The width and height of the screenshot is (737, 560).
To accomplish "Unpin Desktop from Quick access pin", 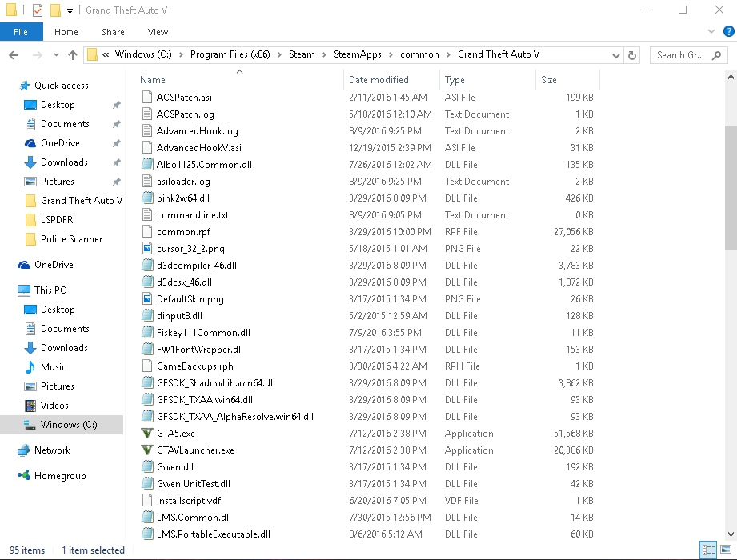I will pyautogui.click(x=117, y=105).
